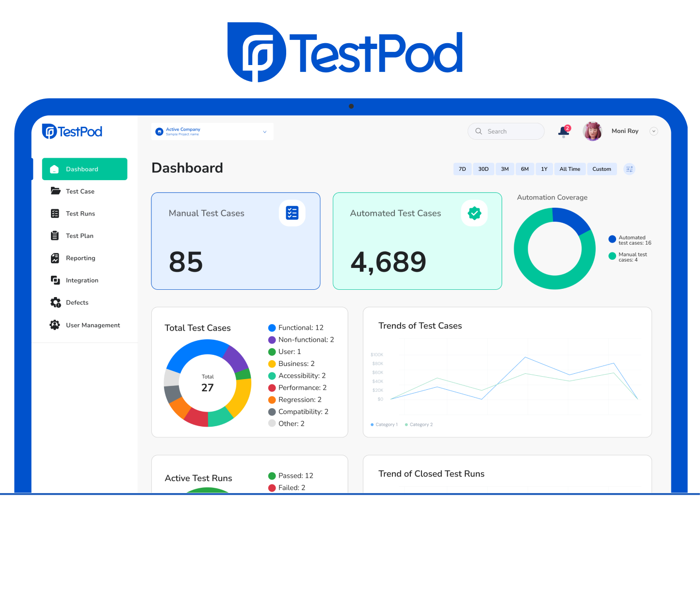Click the notification bell icon
The image size is (700, 599).
[x=563, y=131]
